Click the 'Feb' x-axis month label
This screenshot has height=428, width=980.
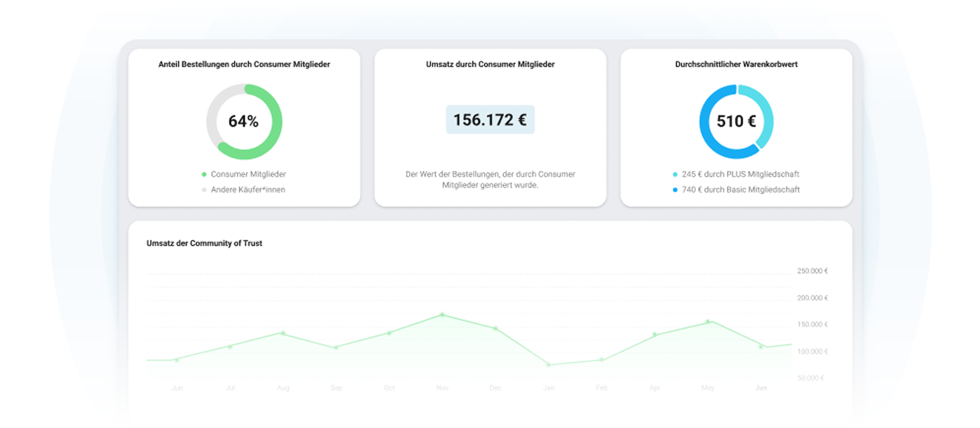(x=602, y=388)
